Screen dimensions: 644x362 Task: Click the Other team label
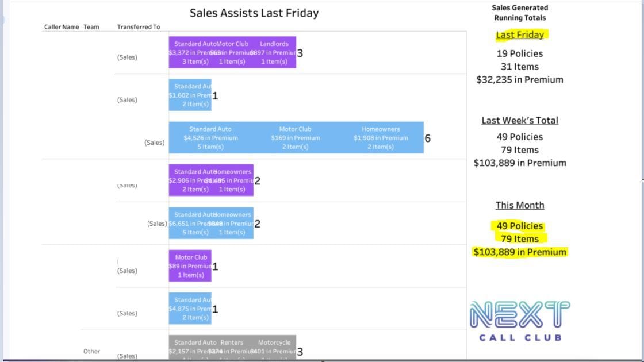tap(91, 351)
